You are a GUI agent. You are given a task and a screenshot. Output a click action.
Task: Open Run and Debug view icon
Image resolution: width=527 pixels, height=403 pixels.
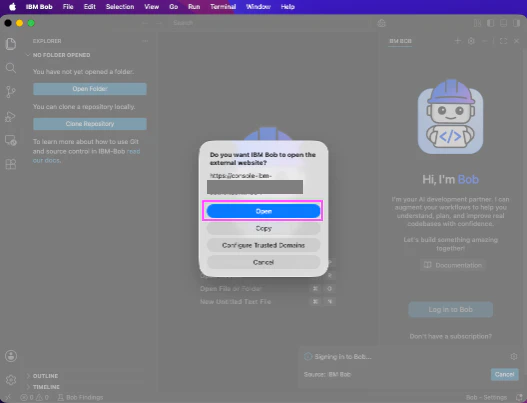(11, 116)
